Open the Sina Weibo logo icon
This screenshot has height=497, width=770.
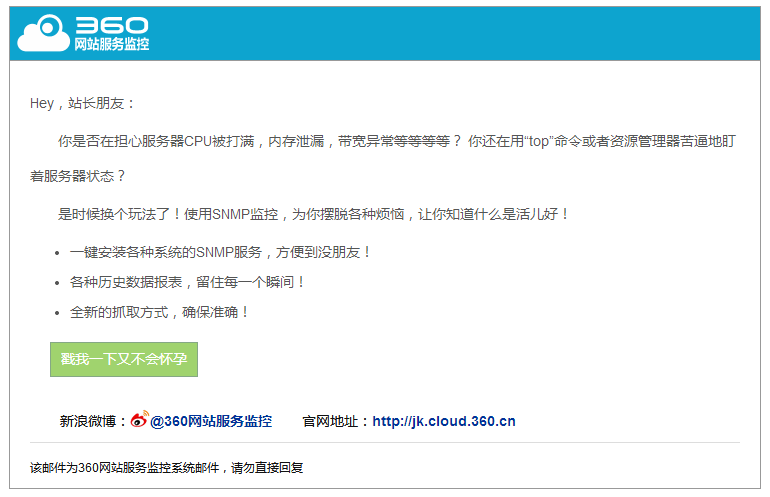click(x=139, y=419)
